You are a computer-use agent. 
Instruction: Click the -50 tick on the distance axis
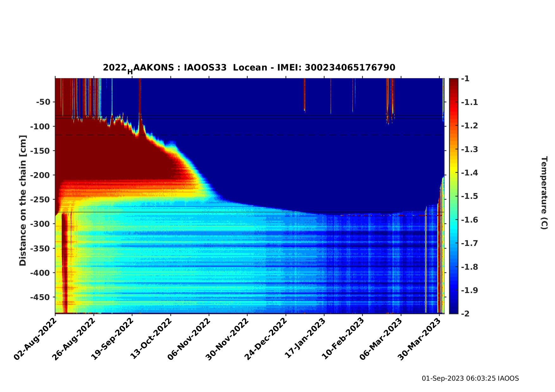pyautogui.click(x=43, y=102)
